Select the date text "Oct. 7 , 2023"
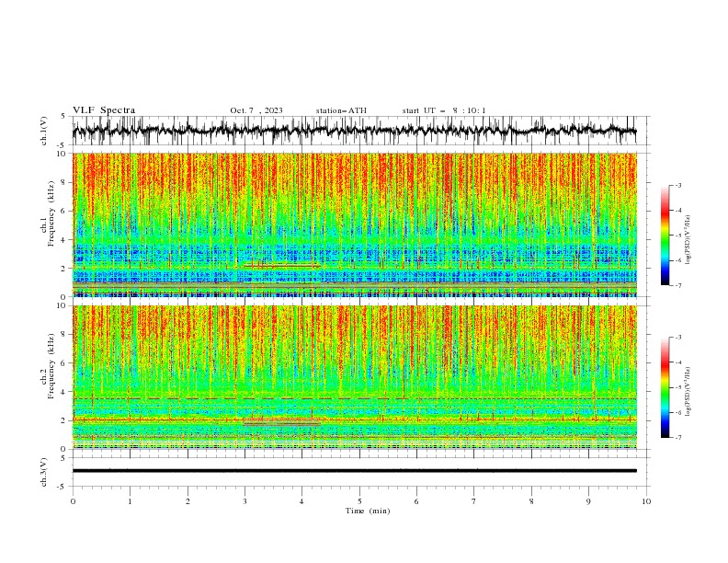 point(256,110)
